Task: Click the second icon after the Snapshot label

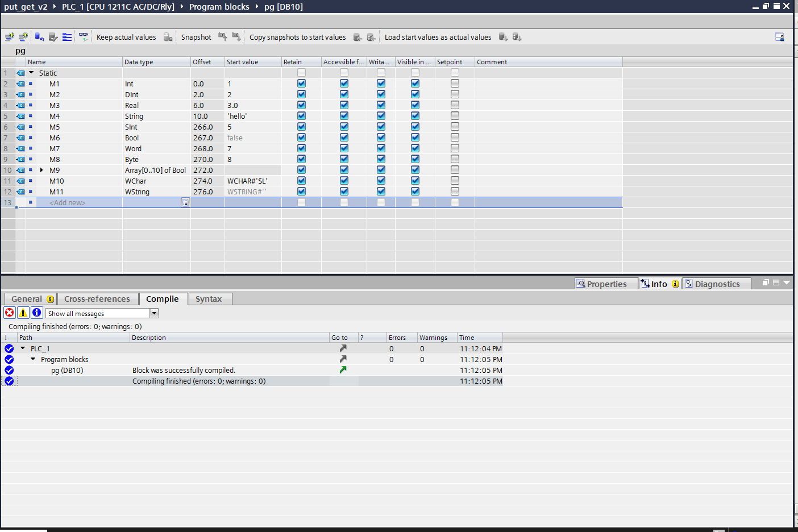Action: [236, 37]
